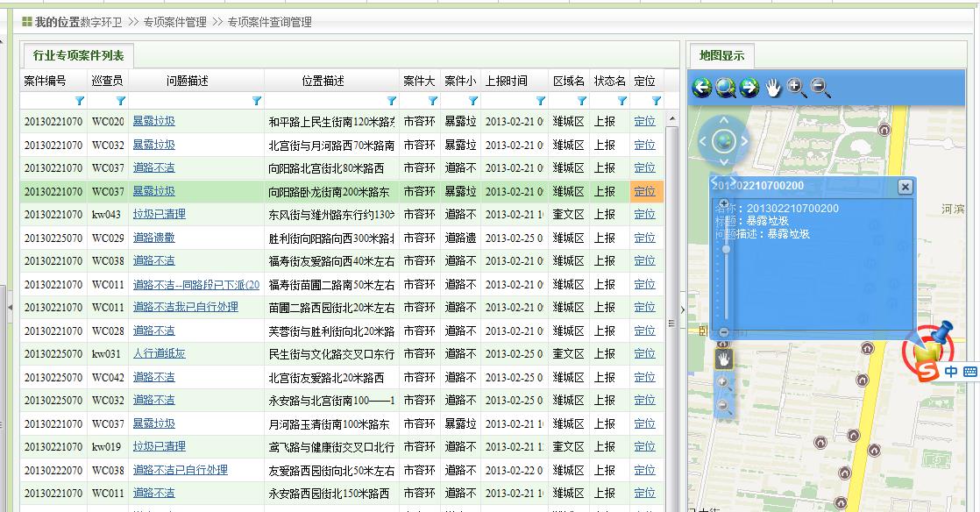Click 定位 link for the WC020 row

[x=644, y=121]
